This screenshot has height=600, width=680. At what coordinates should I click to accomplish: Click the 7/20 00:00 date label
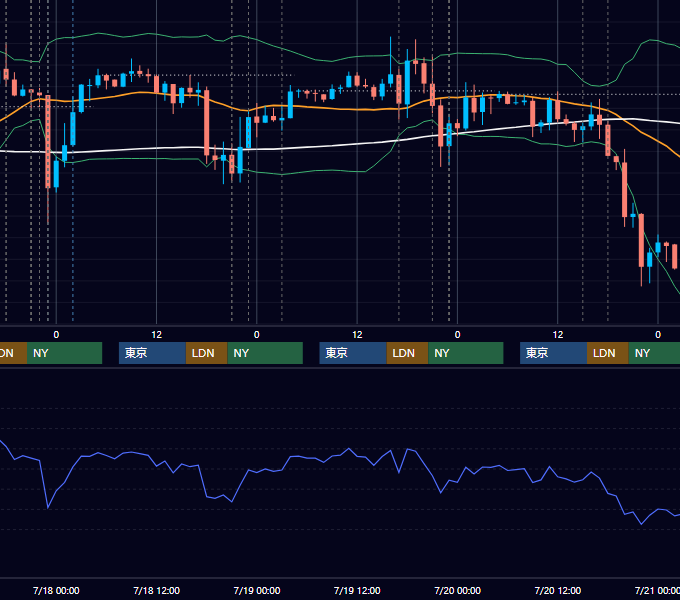point(458,590)
